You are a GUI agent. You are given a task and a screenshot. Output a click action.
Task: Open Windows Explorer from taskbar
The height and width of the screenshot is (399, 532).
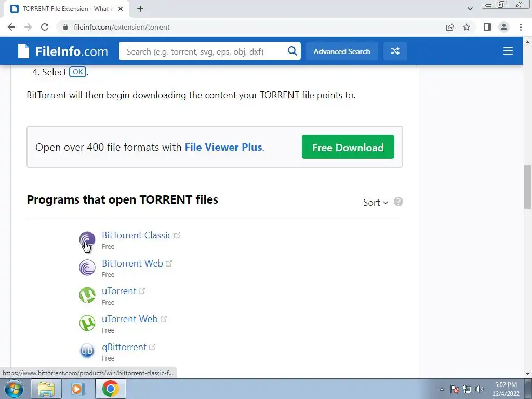[x=46, y=389]
